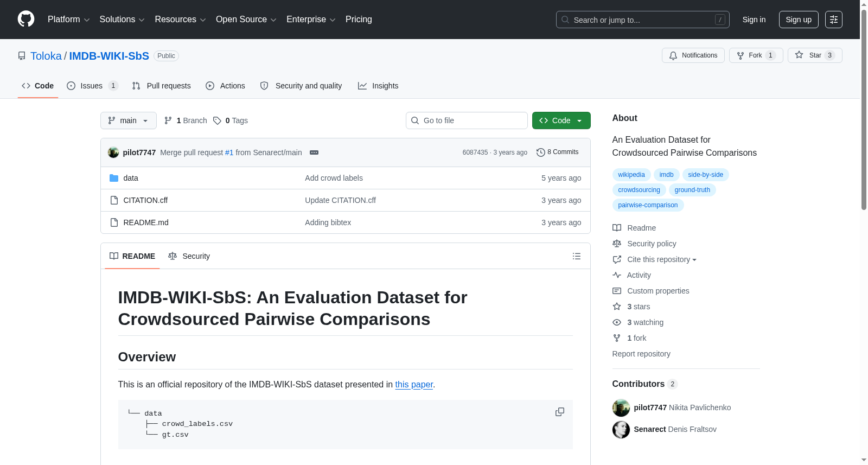Open the 'Add crowd labels' commit message
Image resolution: width=868 pixels, height=465 pixels.
pyautogui.click(x=334, y=178)
